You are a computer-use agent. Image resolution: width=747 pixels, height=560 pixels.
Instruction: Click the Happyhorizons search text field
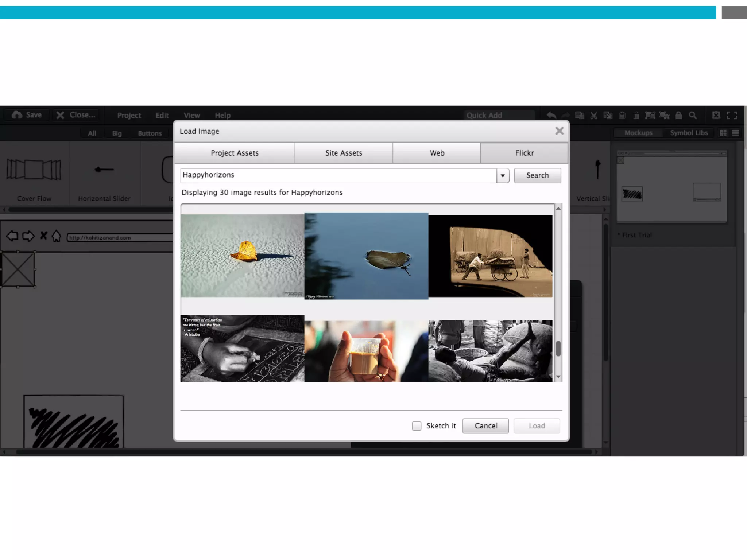[338, 175]
